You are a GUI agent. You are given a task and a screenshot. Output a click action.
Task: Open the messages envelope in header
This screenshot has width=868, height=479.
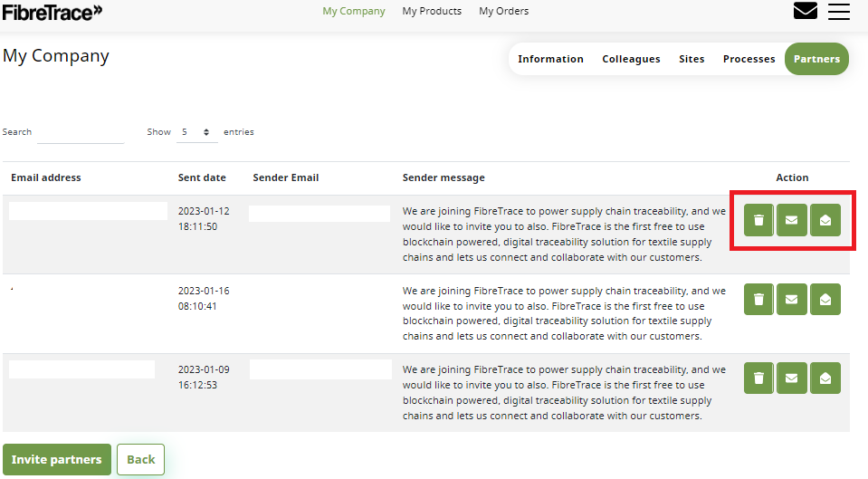806,11
